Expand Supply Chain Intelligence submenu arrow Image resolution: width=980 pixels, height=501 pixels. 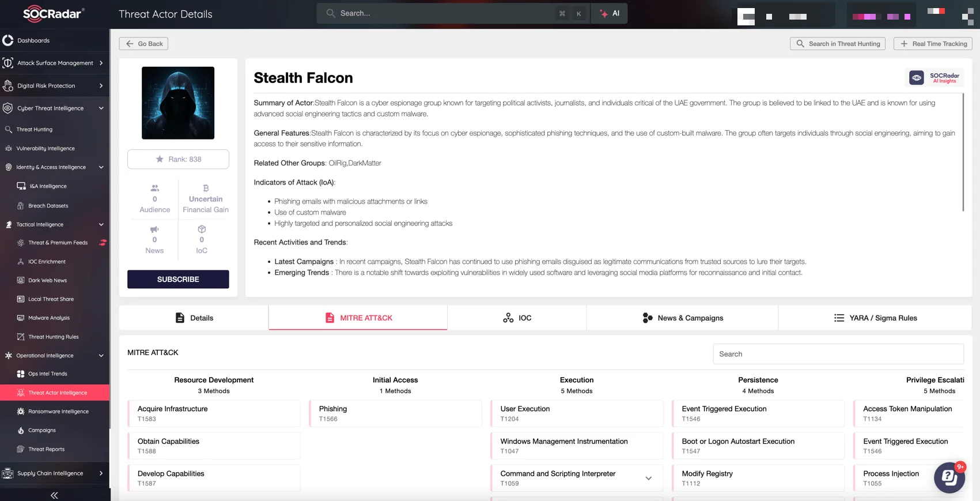click(101, 473)
